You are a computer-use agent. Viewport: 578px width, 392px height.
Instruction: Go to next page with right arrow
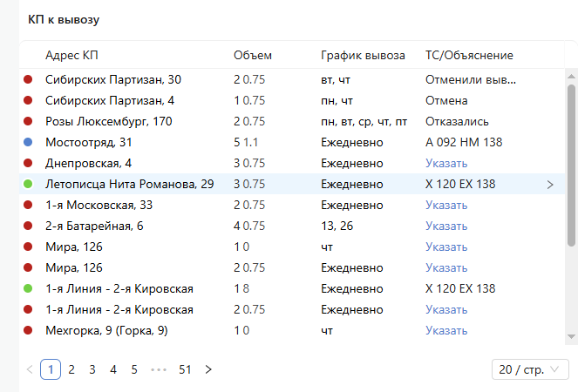208,369
